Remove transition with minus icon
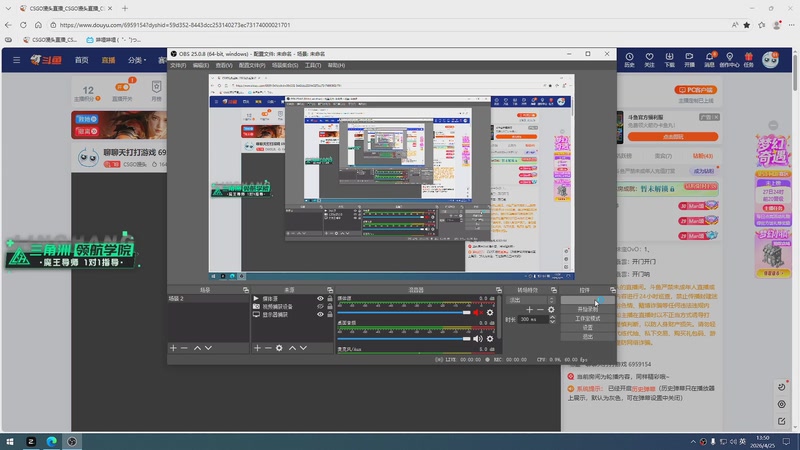 pyautogui.click(x=540, y=310)
